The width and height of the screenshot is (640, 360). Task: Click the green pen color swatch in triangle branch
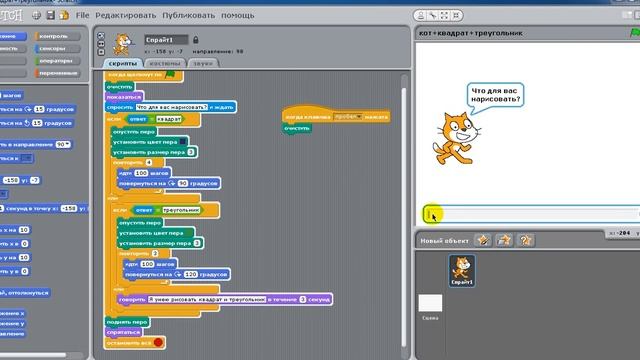pyautogui.click(x=190, y=233)
